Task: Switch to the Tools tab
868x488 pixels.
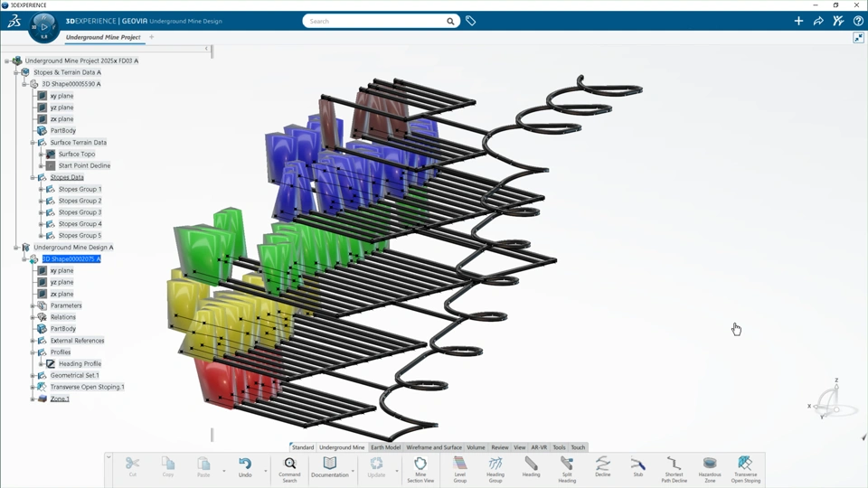Action: (x=559, y=447)
